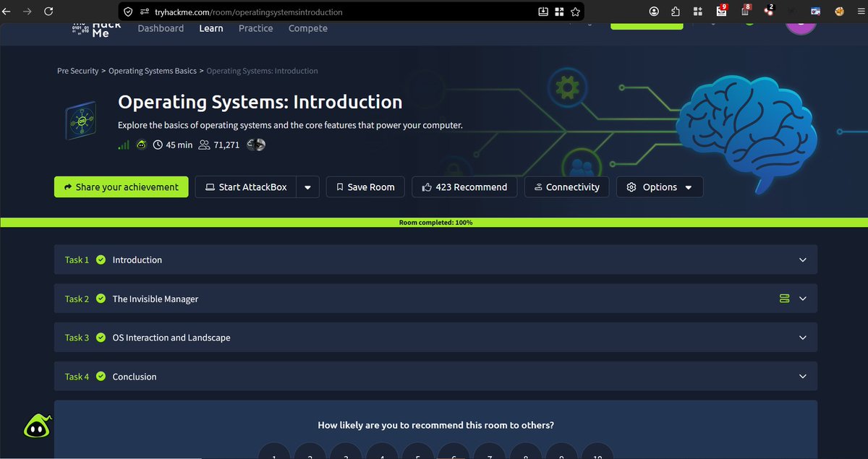
Task: Open the Practice nav item
Action: point(256,28)
